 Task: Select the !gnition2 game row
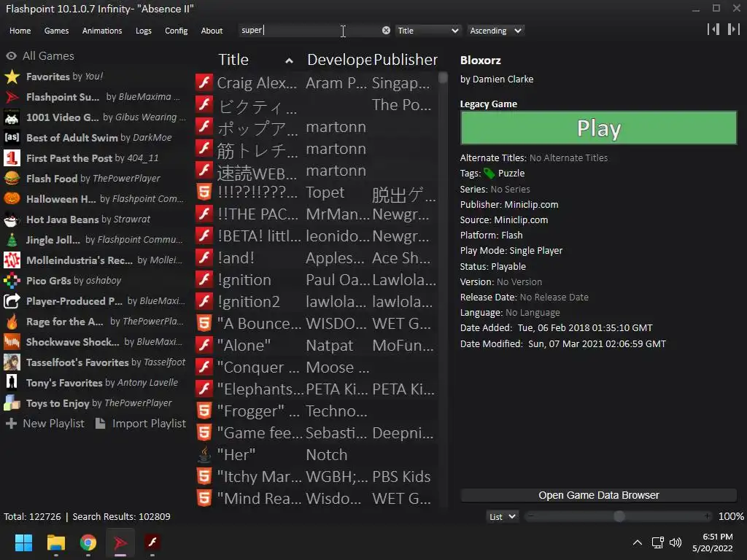coord(317,301)
